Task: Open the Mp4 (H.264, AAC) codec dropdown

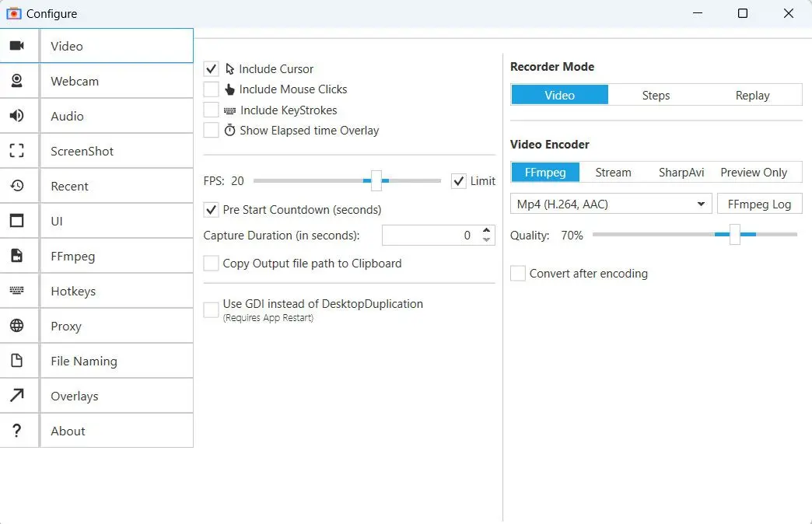Action: point(611,204)
